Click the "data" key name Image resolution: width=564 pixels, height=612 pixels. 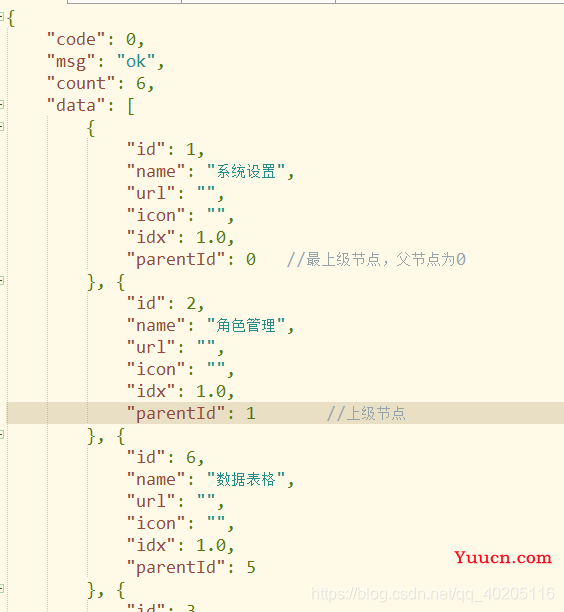tap(76, 105)
